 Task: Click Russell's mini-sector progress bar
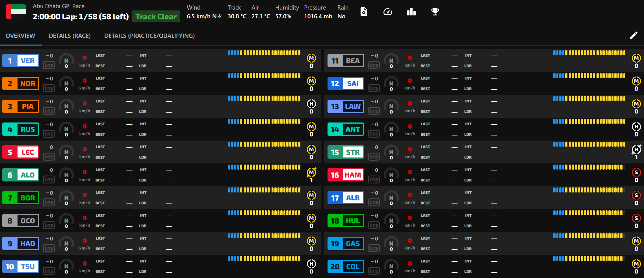[264, 122]
